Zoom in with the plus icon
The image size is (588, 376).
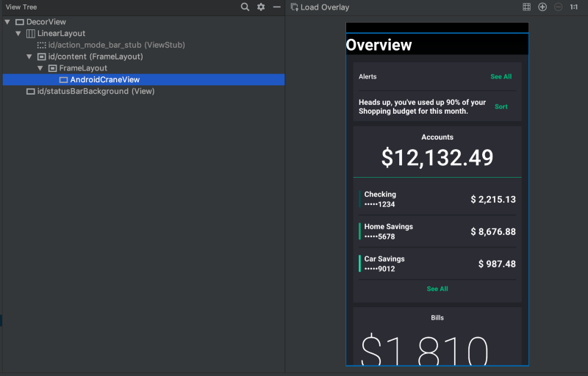(542, 7)
